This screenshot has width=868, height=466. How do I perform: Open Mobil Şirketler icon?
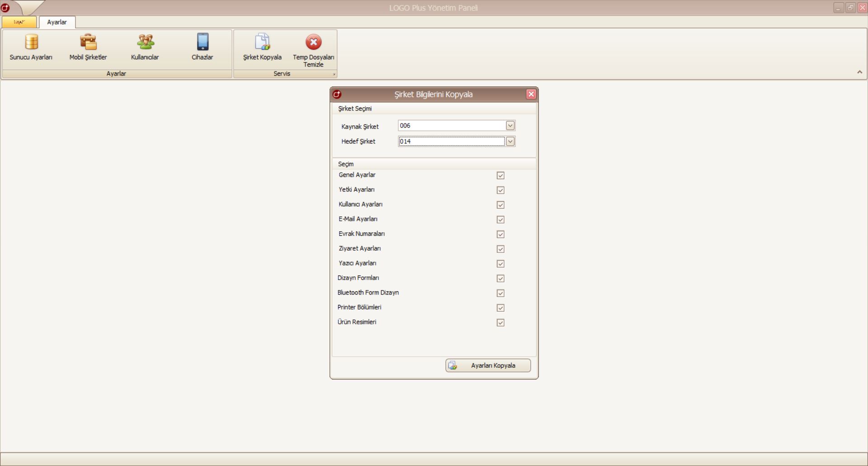(x=88, y=47)
